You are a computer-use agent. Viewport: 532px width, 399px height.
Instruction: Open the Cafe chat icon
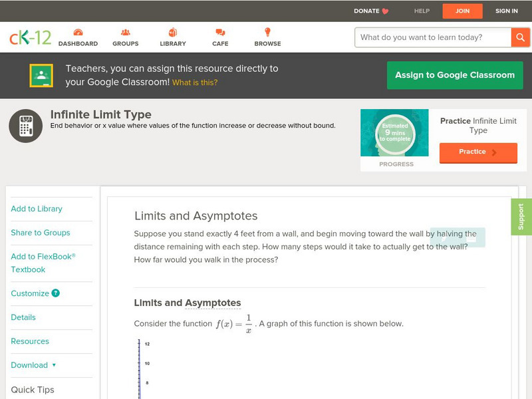point(220,33)
